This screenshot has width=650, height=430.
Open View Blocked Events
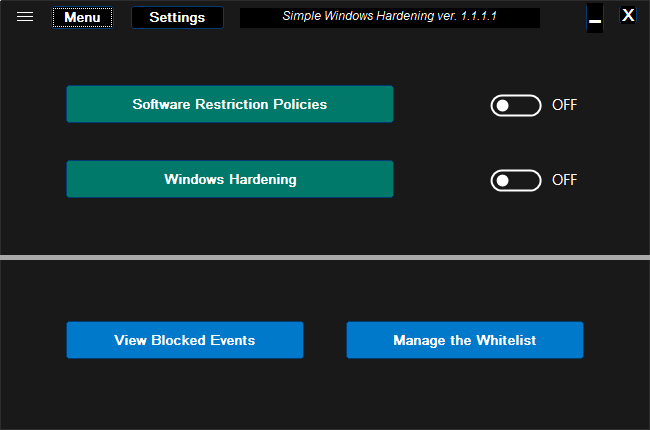point(185,340)
